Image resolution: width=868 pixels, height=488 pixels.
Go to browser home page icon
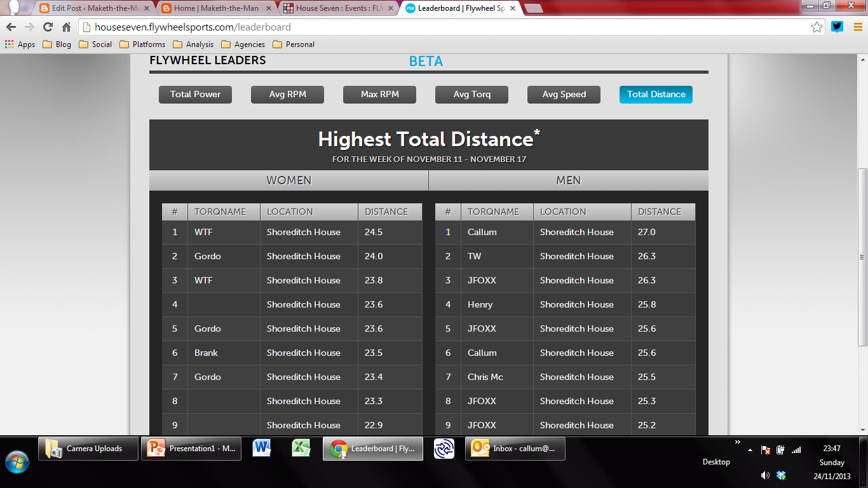(66, 27)
